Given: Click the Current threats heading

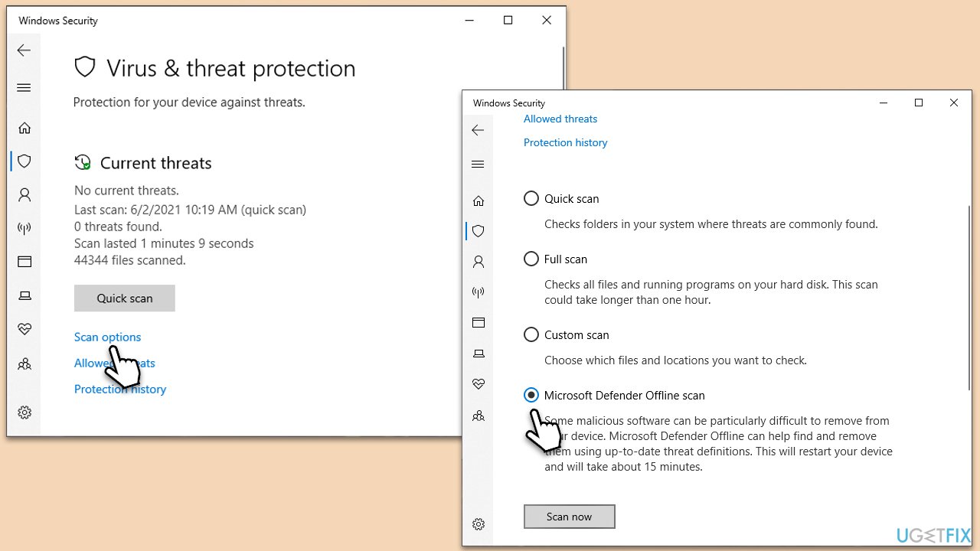Looking at the screenshot, I should [x=156, y=163].
